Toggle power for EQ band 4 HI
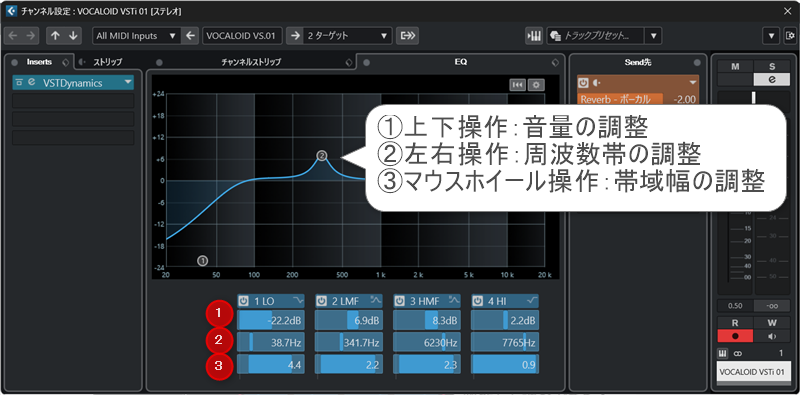The image size is (800, 395). (477, 301)
